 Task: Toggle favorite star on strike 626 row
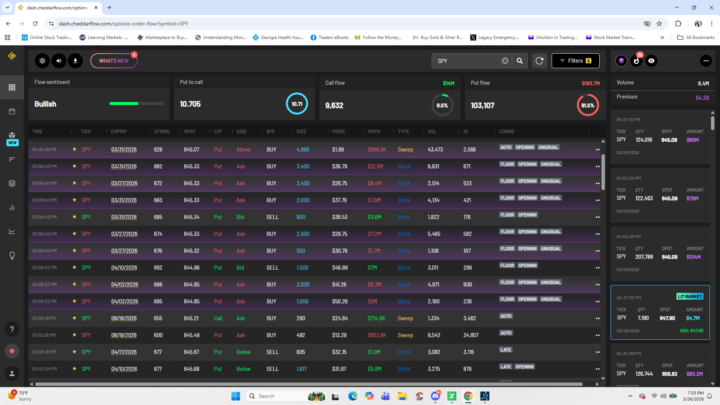(x=74, y=149)
